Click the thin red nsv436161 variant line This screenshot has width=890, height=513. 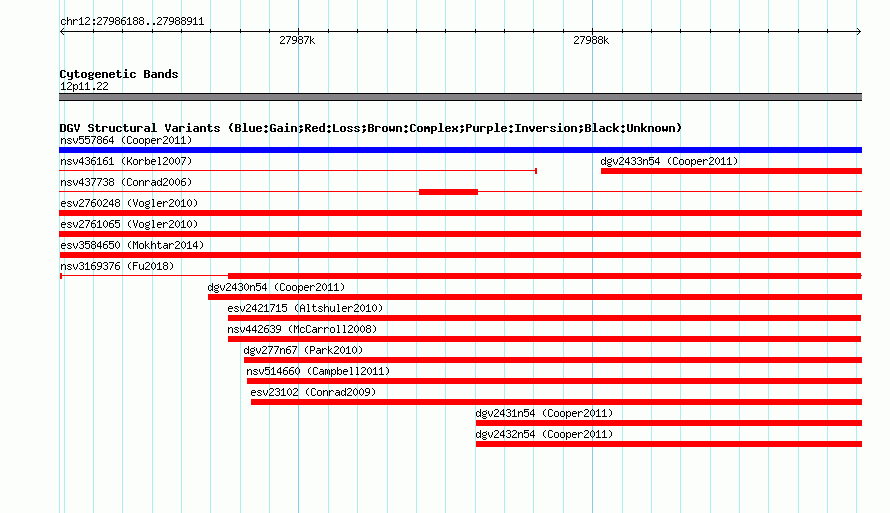coord(298,170)
